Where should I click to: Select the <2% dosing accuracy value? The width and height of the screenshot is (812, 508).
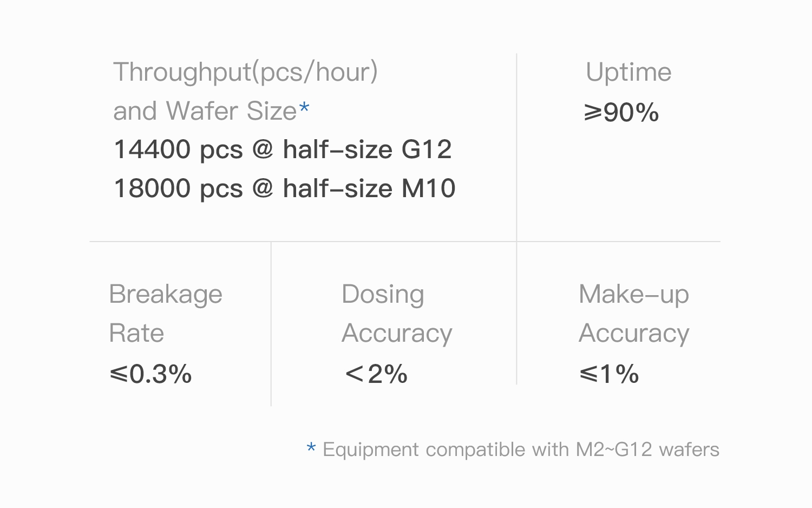coord(376,374)
